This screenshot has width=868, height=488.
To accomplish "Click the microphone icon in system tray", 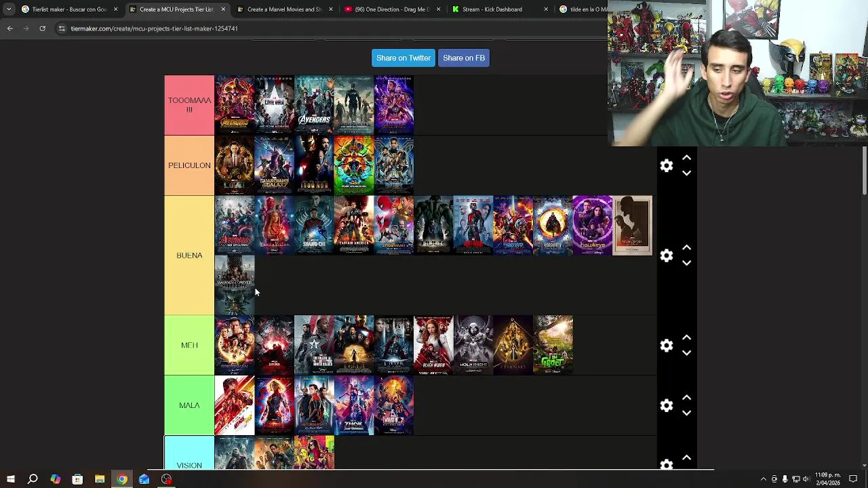I will tap(785, 479).
